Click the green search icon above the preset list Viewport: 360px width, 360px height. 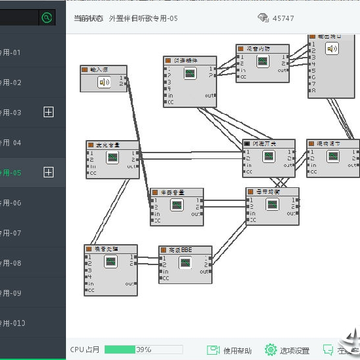point(47,17)
